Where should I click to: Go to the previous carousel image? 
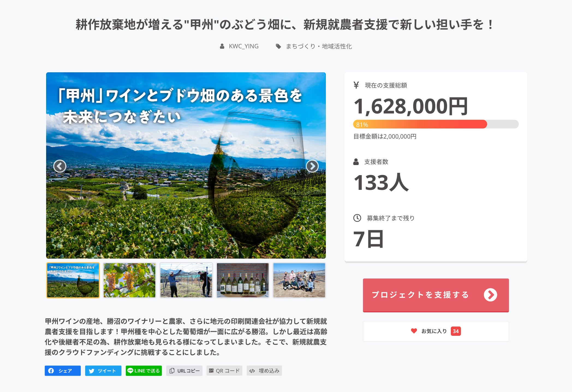point(60,166)
